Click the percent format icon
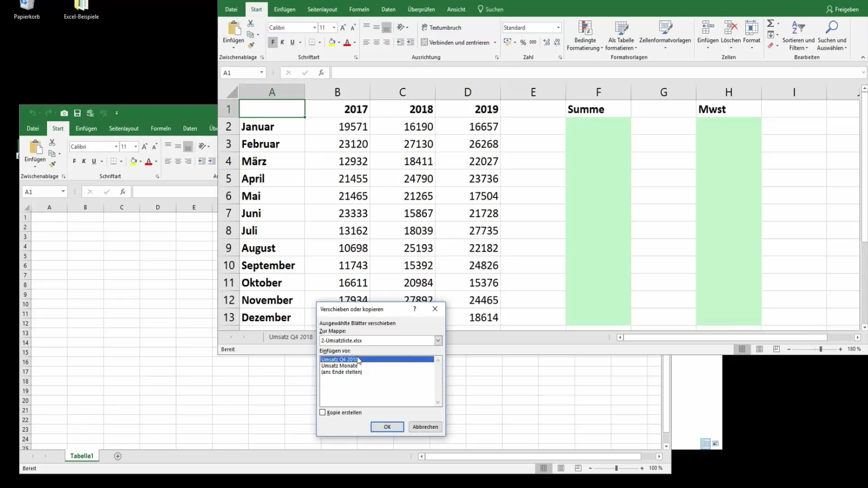This screenshot has height=488, width=868. 523,42
